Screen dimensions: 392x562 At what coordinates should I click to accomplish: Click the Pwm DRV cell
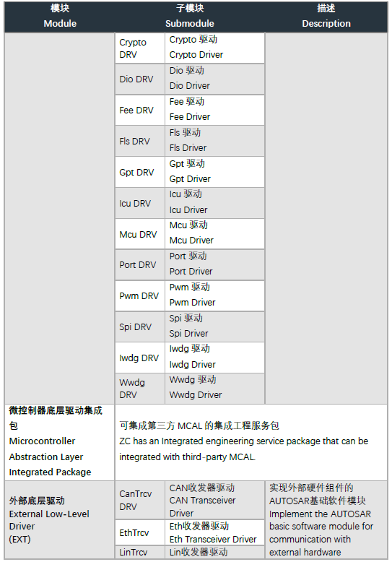140,296
